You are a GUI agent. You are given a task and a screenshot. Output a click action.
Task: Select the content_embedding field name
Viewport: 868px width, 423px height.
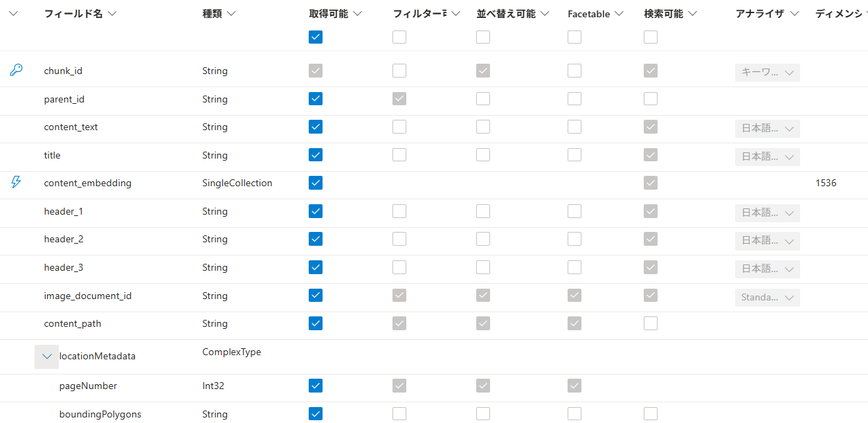click(88, 183)
